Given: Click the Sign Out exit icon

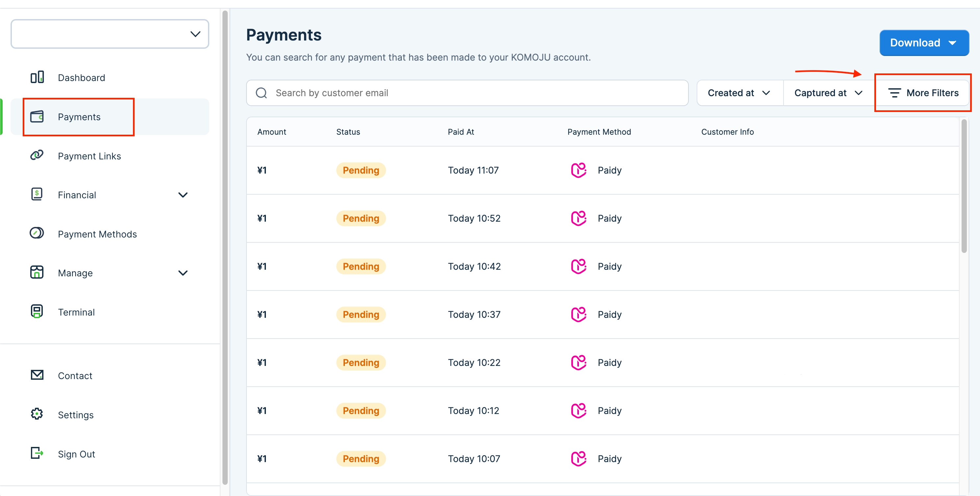Looking at the screenshot, I should pos(37,453).
